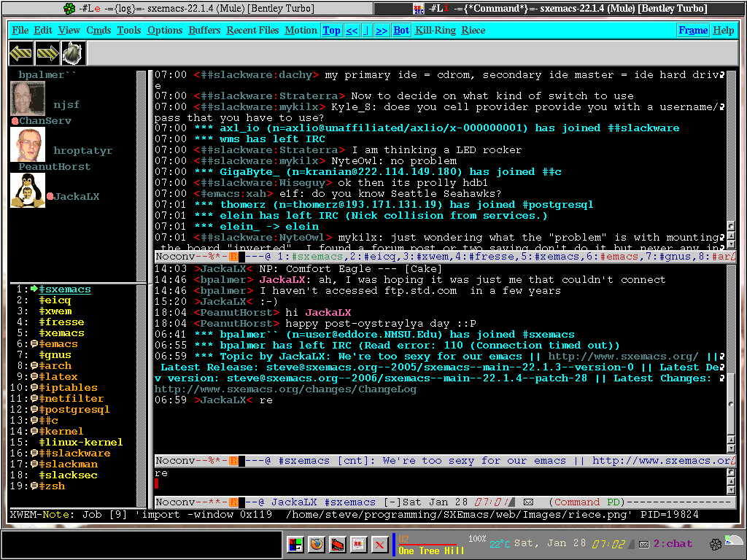Click the speech balloon icon beside #iptables
This screenshot has width=747, height=560.
point(34,388)
